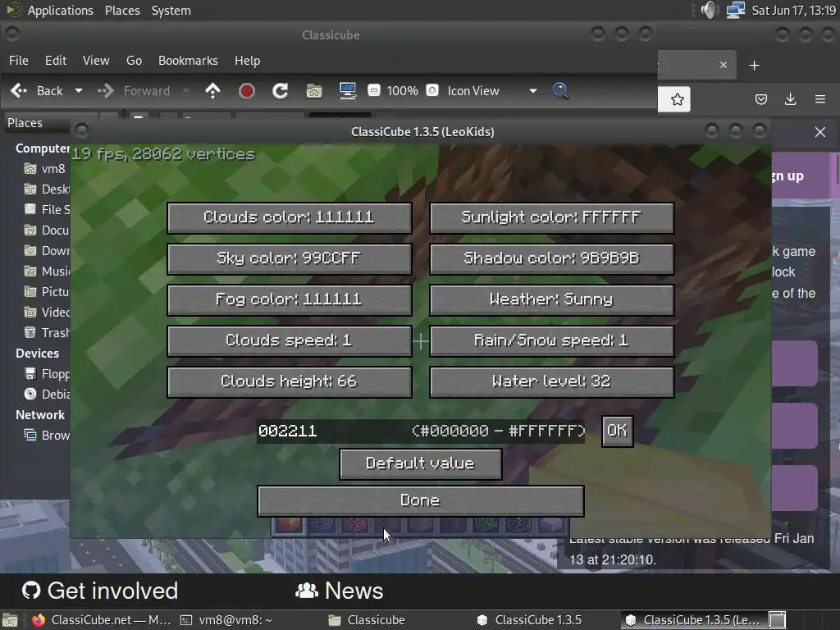The height and width of the screenshot is (630, 840).
Task: Click Done to close environment settings
Action: pyautogui.click(x=421, y=501)
